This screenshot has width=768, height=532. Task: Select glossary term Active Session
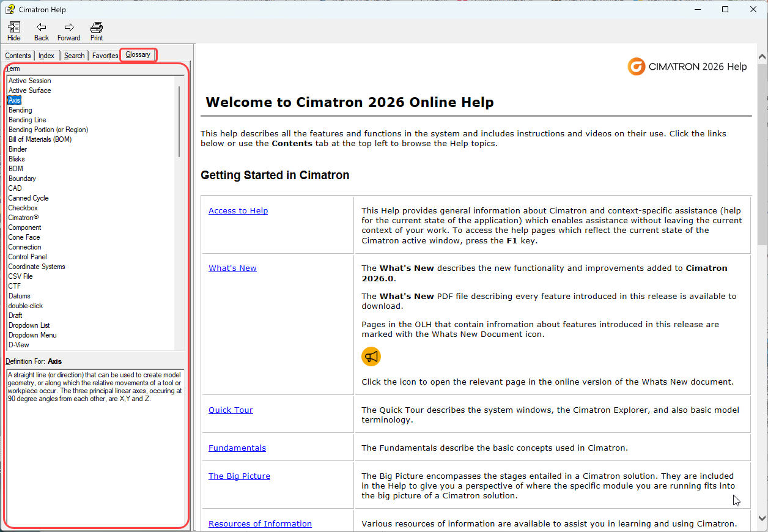pyautogui.click(x=30, y=81)
